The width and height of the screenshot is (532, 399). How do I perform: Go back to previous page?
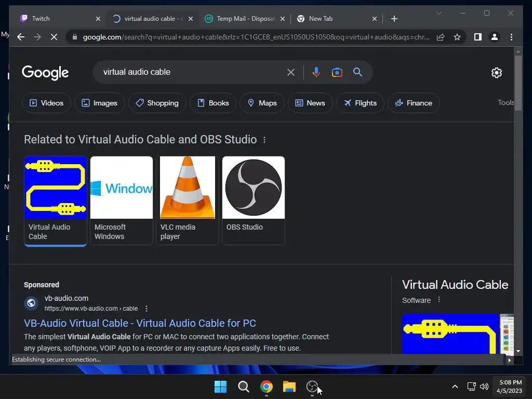tap(21, 37)
